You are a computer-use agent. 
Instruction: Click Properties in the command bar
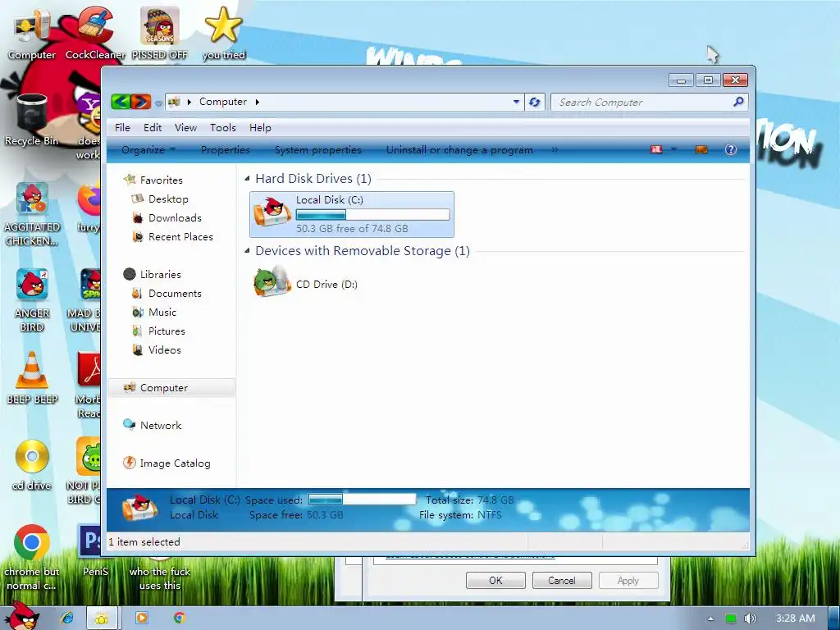click(225, 150)
